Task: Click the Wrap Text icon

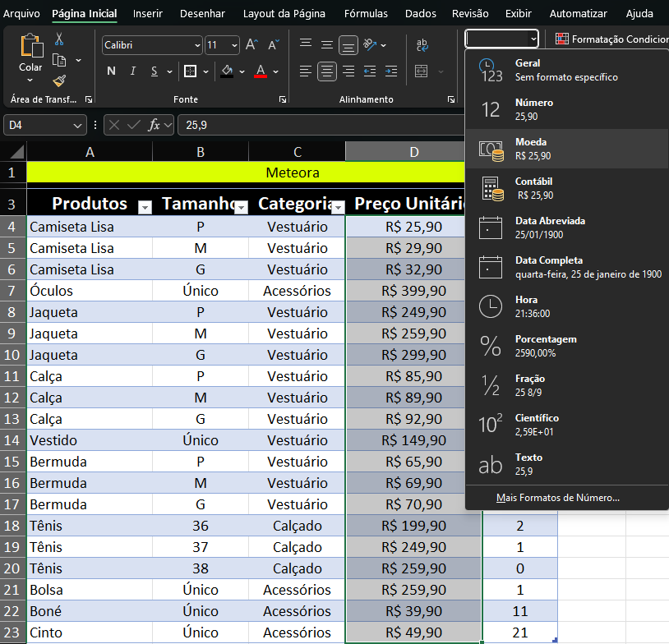Action: coord(422,44)
